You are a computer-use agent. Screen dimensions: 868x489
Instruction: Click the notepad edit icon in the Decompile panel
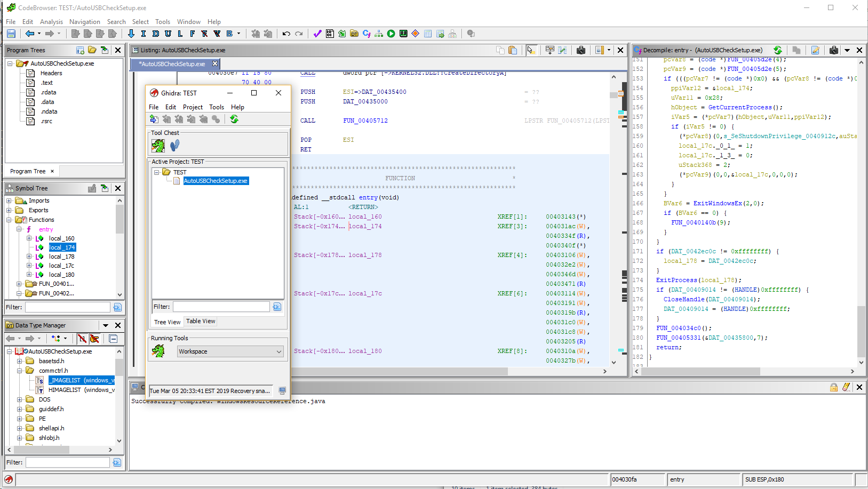coord(815,50)
